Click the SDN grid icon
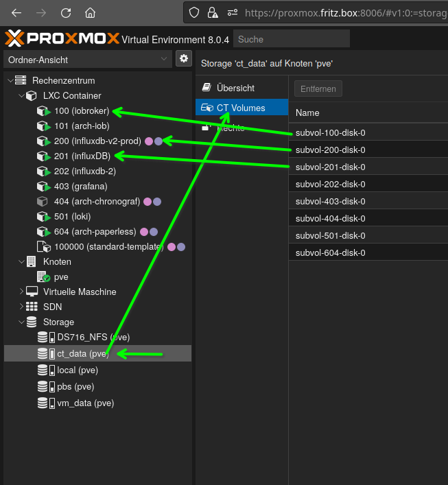This screenshot has width=448, height=485. 32,307
